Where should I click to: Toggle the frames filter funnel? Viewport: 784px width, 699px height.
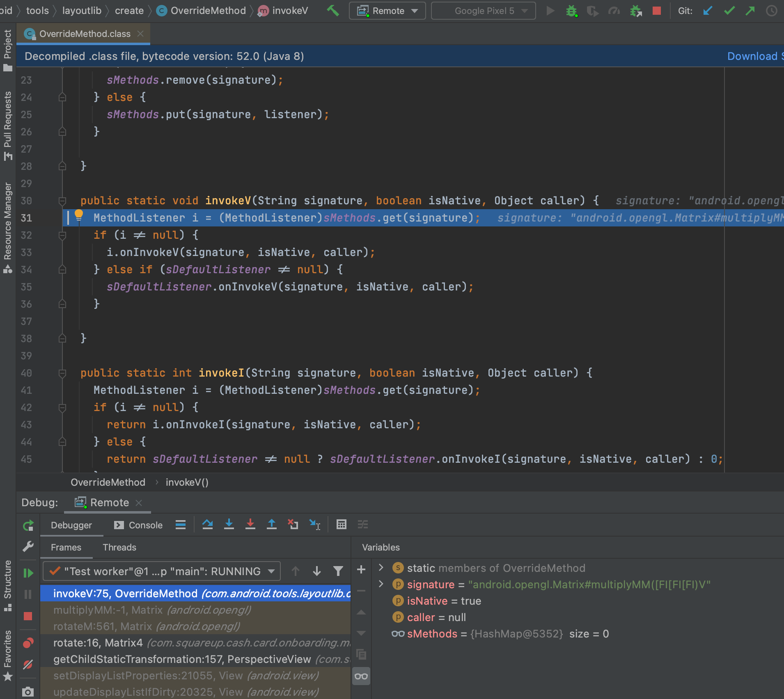[x=338, y=571]
